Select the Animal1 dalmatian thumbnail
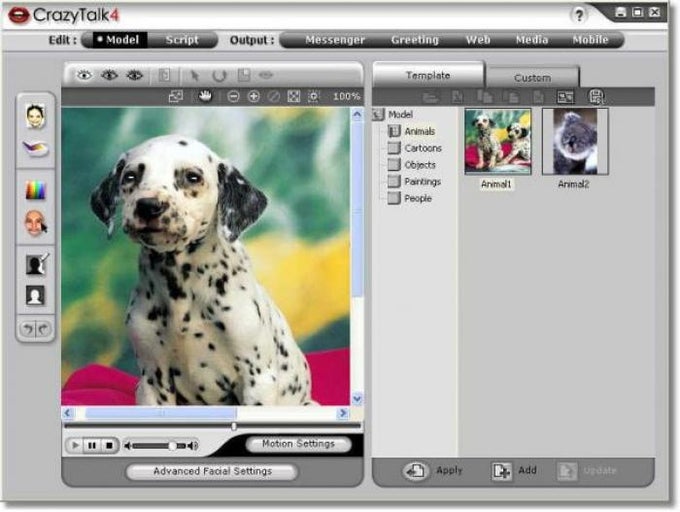The height and width of the screenshot is (512, 680). coord(497,142)
